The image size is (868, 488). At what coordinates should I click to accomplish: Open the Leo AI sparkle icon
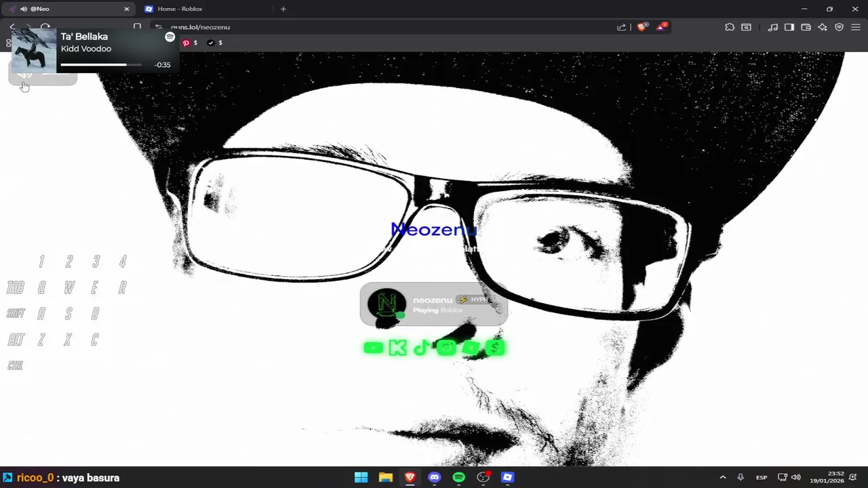click(823, 27)
